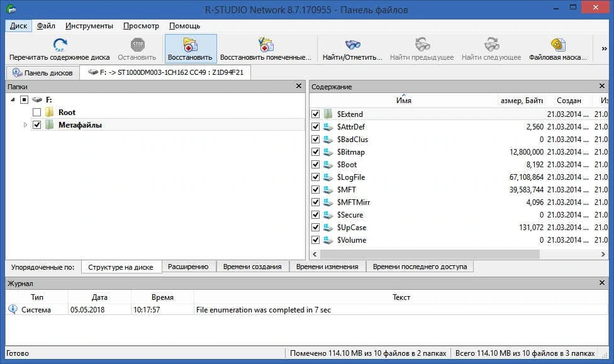Image resolution: width=614 pixels, height=364 pixels.
Task: Sort by Времени изменения tab
Action: coord(327,267)
